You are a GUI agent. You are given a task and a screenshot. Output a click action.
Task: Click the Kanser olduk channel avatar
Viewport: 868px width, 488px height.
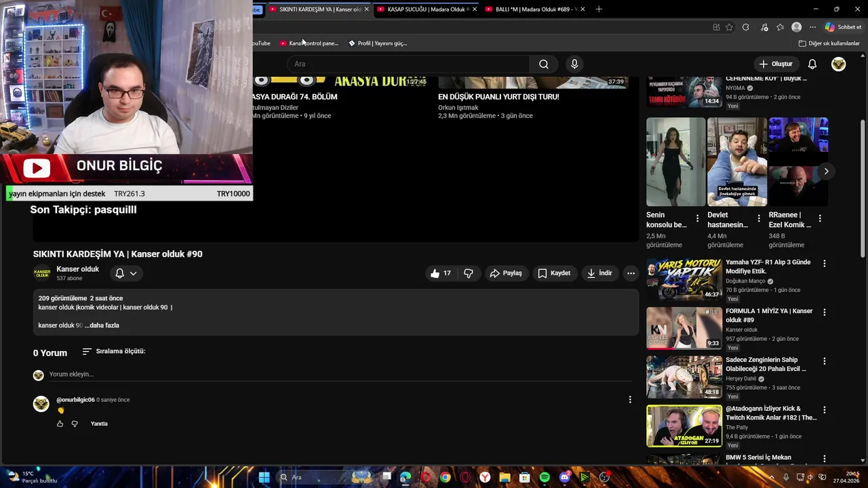(42, 273)
